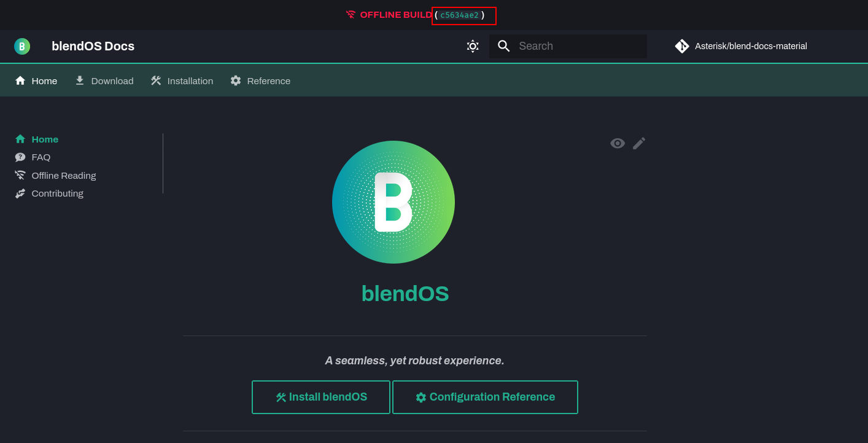
Task: Click the offline wifi icon in banner
Action: pyautogui.click(x=351, y=15)
